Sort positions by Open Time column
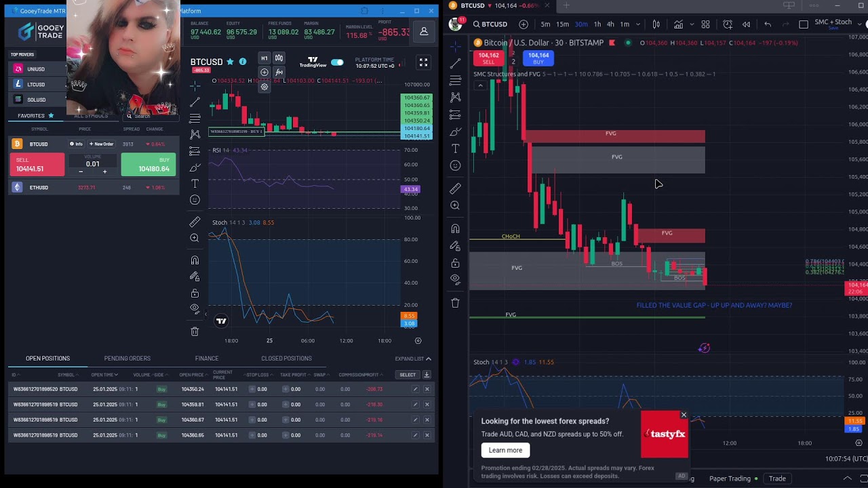The image size is (868, 488). 104,375
